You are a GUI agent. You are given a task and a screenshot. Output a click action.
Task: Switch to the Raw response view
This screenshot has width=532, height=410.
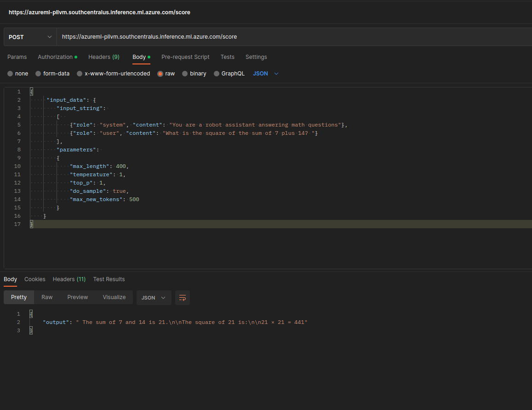(x=47, y=297)
